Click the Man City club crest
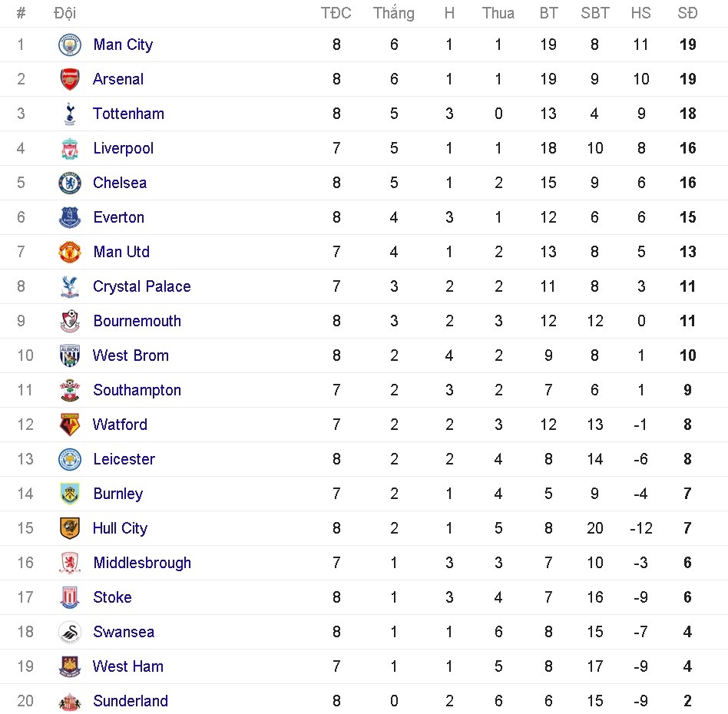 point(69,45)
